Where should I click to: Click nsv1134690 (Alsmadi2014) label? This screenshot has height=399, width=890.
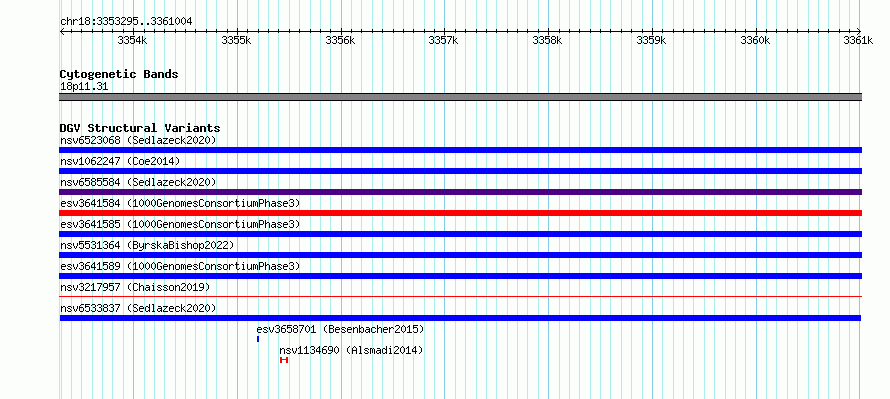[x=351, y=350]
